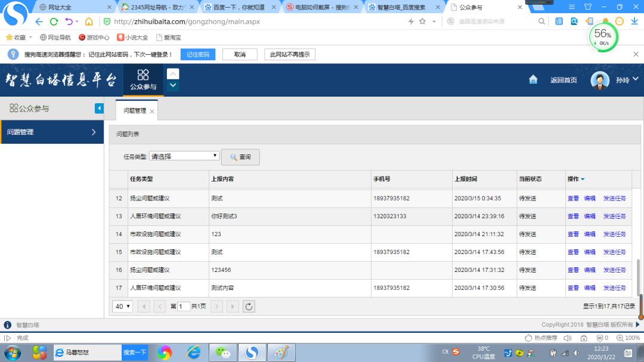Open the page size 40 dropdown
The image size is (644, 362).
pos(122,306)
